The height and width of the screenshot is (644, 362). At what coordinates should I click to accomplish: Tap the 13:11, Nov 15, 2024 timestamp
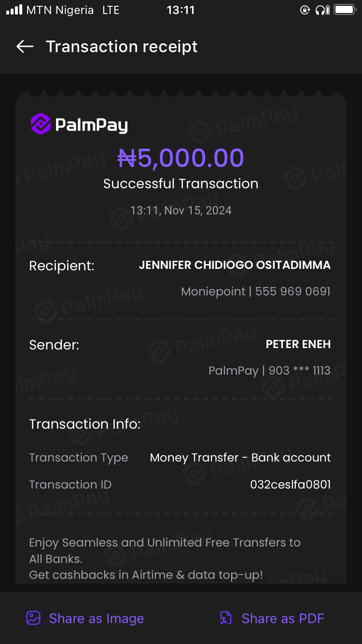[181, 210]
